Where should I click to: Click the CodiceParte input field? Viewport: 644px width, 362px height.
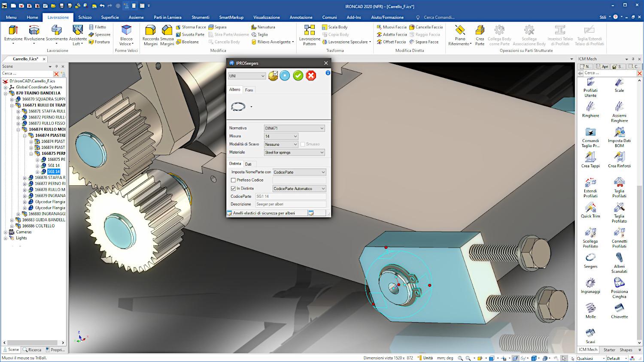pyautogui.click(x=291, y=196)
